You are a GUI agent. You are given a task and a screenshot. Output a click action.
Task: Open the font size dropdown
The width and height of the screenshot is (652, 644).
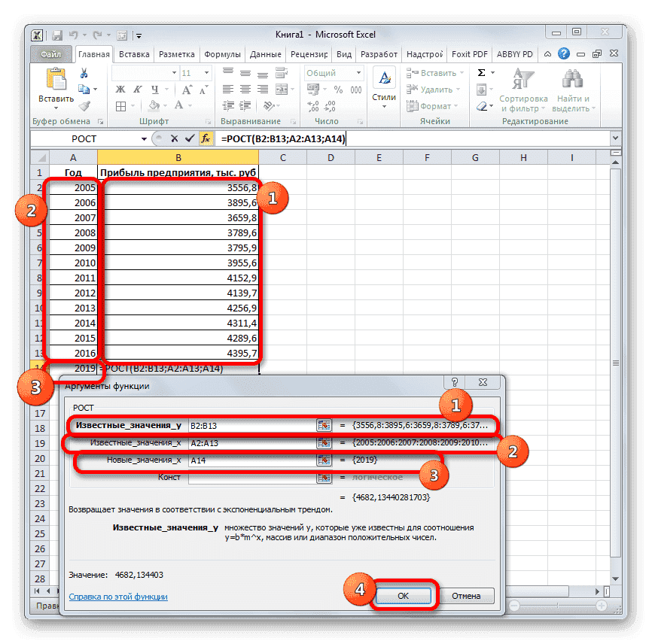click(206, 73)
